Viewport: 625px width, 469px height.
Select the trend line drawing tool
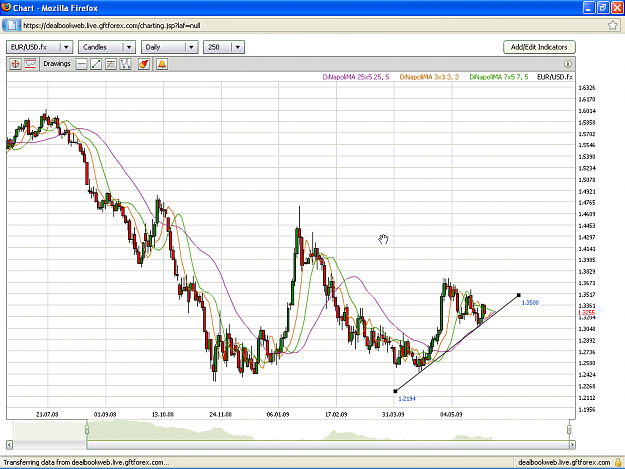[x=96, y=64]
